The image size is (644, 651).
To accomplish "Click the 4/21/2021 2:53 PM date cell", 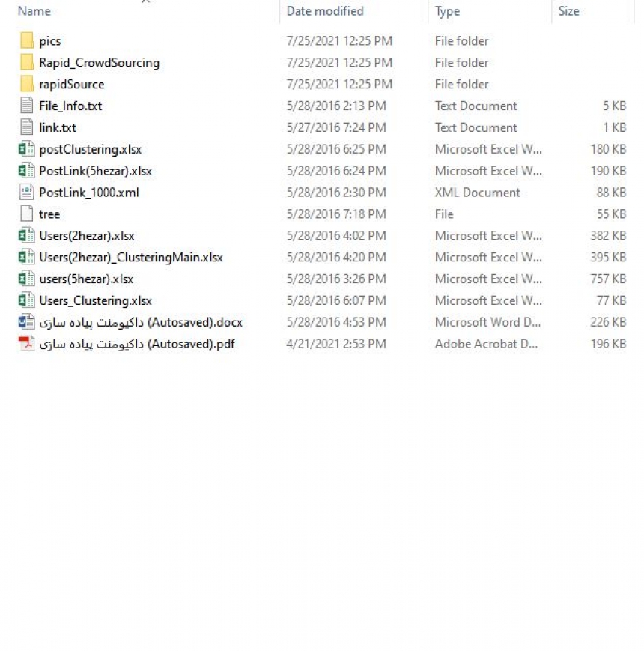I will pyautogui.click(x=336, y=344).
